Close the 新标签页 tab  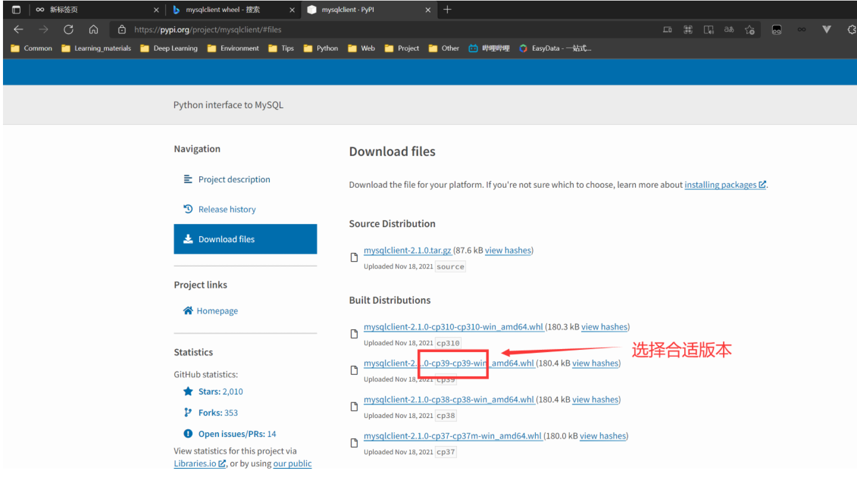(156, 10)
